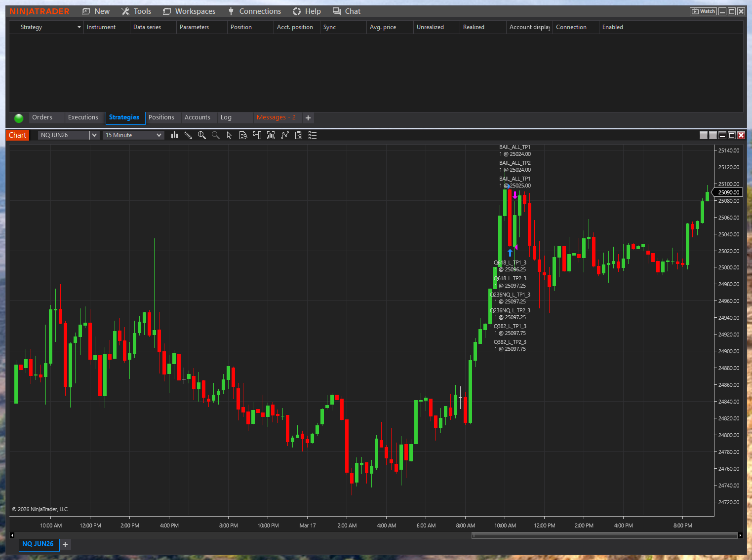Click the Zoom Out magnifier icon
The height and width of the screenshot is (560, 752).
click(216, 135)
